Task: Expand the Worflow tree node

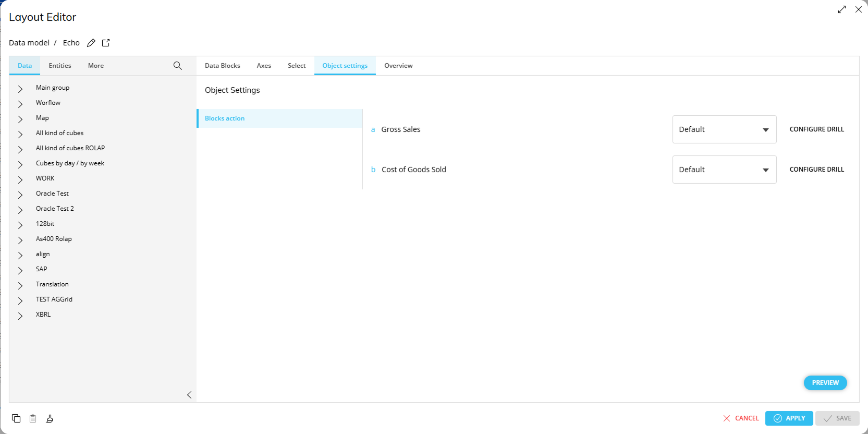Action: (x=20, y=104)
